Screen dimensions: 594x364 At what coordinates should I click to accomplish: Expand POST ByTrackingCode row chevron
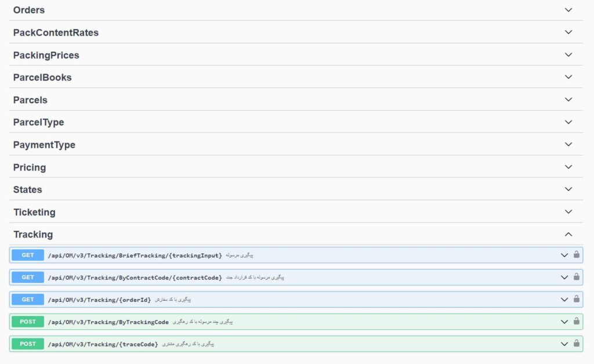pos(564,322)
